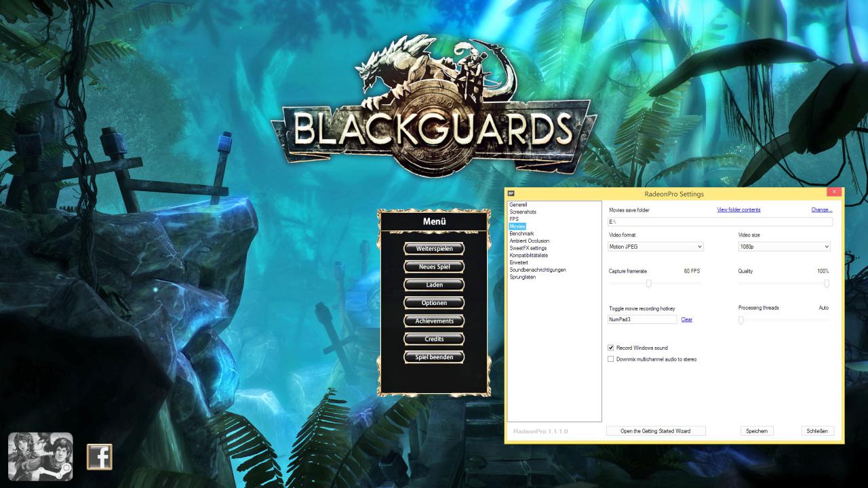This screenshot has width=868, height=488.
Task: Open Optionen in the game menu
Action: point(434,302)
